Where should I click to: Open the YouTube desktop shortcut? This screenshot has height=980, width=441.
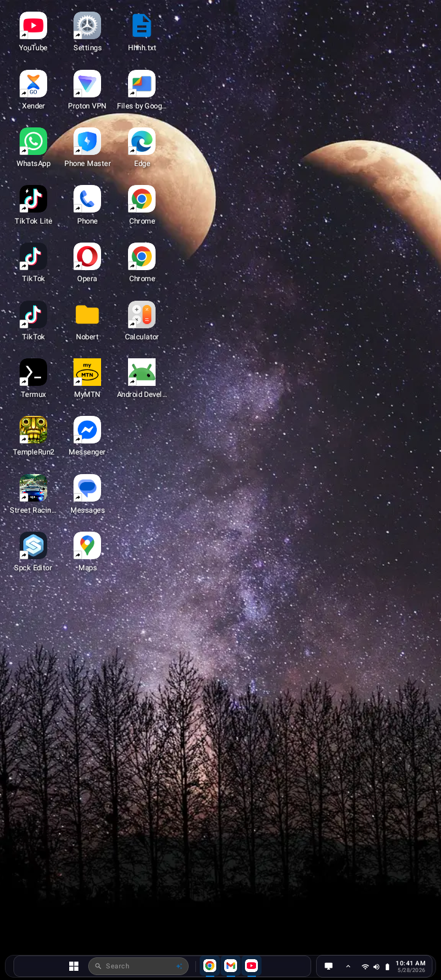(x=33, y=26)
